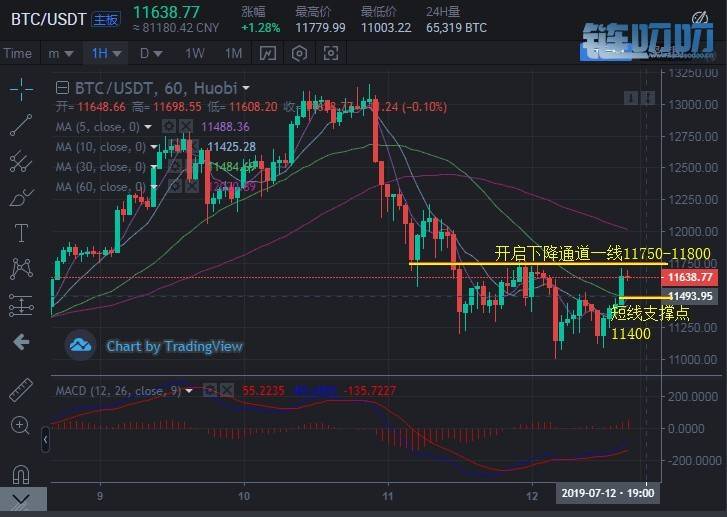Switch to the 1W interval
The image size is (727, 517).
[x=195, y=54]
